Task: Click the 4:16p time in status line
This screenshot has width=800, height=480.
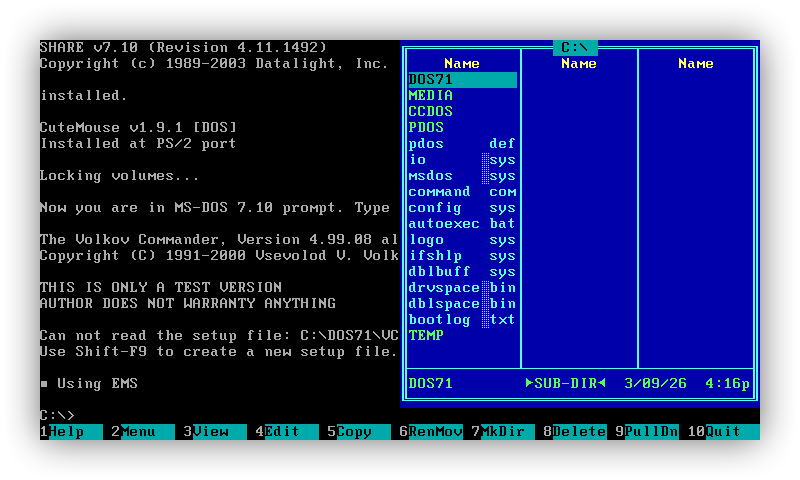Action: (727, 383)
